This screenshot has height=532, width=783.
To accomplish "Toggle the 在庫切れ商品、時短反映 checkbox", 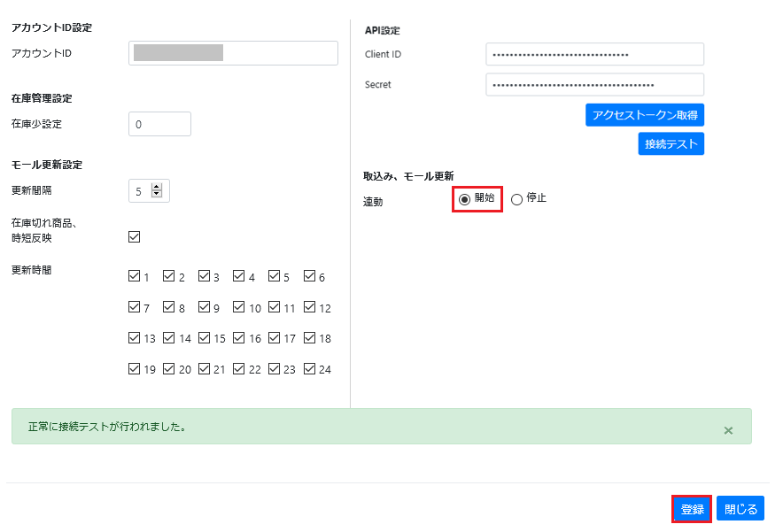I will [135, 236].
